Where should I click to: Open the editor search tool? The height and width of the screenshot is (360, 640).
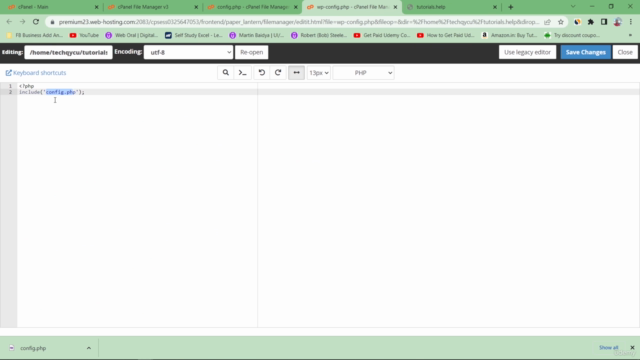(226, 73)
